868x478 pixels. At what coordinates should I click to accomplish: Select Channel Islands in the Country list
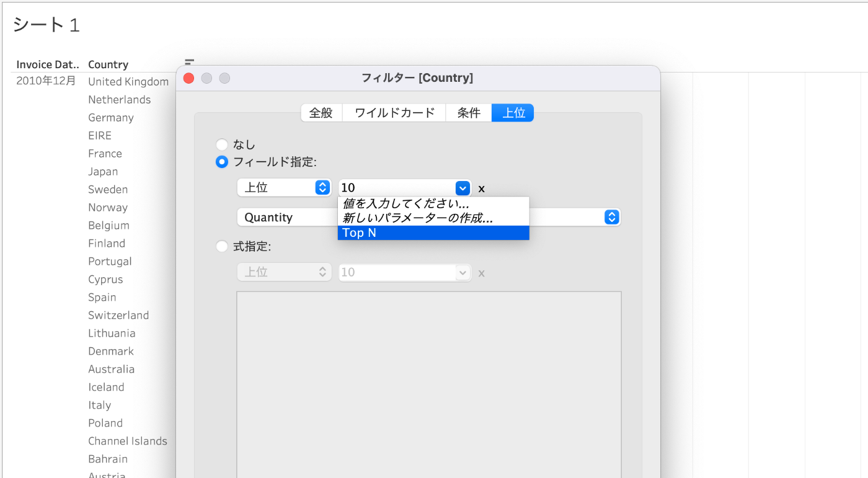(x=128, y=441)
